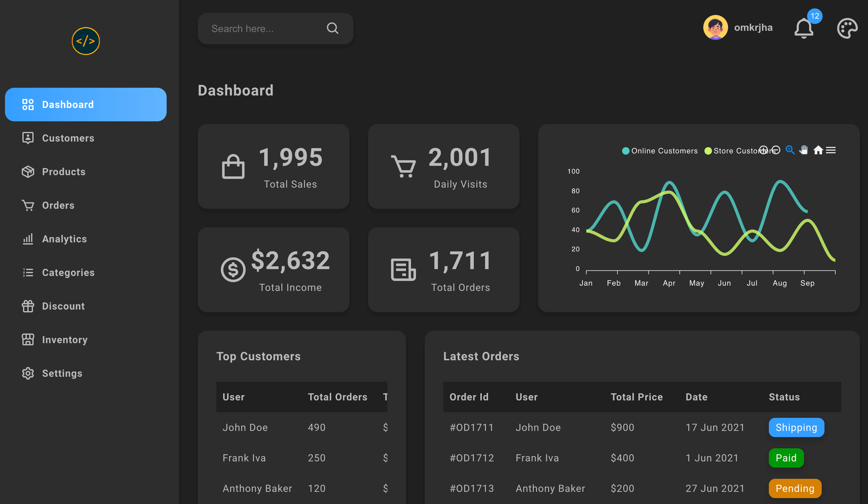Viewport: 868px width, 504px height.
Task: Click the Settings gear icon
Action: pos(28,373)
